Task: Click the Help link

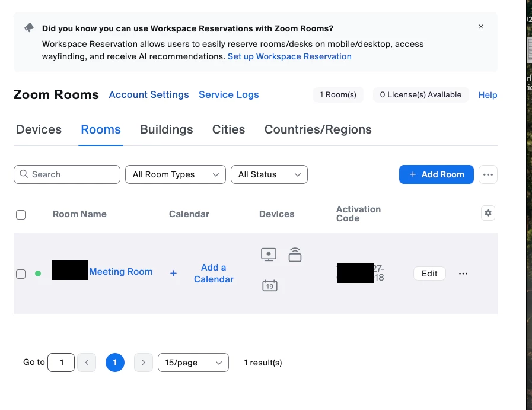Action: (x=488, y=95)
